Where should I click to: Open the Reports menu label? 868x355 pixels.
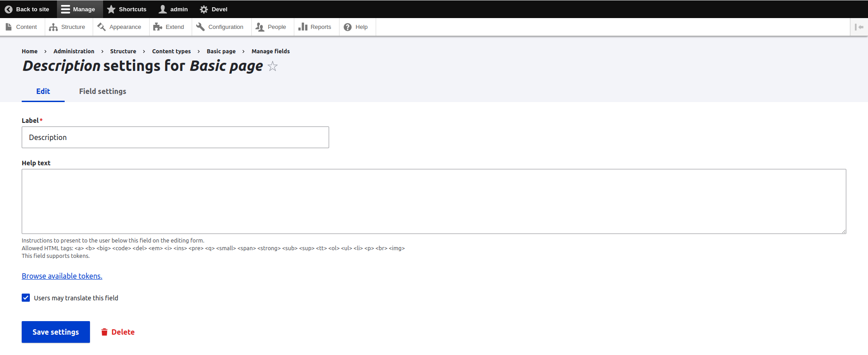(321, 27)
